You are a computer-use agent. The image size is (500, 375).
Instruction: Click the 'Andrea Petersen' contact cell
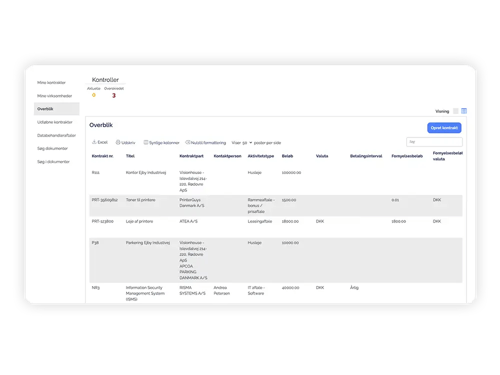(x=222, y=290)
